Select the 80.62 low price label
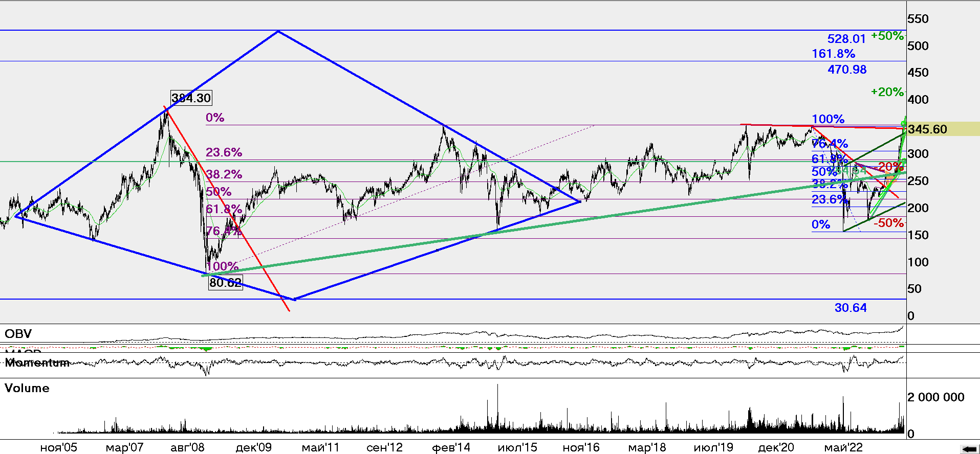 pos(225,282)
